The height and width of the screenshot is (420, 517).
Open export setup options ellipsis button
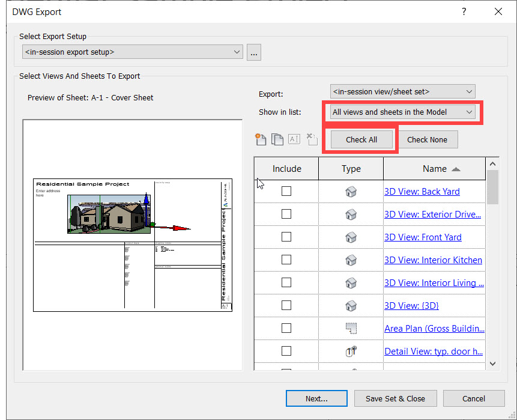tap(254, 52)
